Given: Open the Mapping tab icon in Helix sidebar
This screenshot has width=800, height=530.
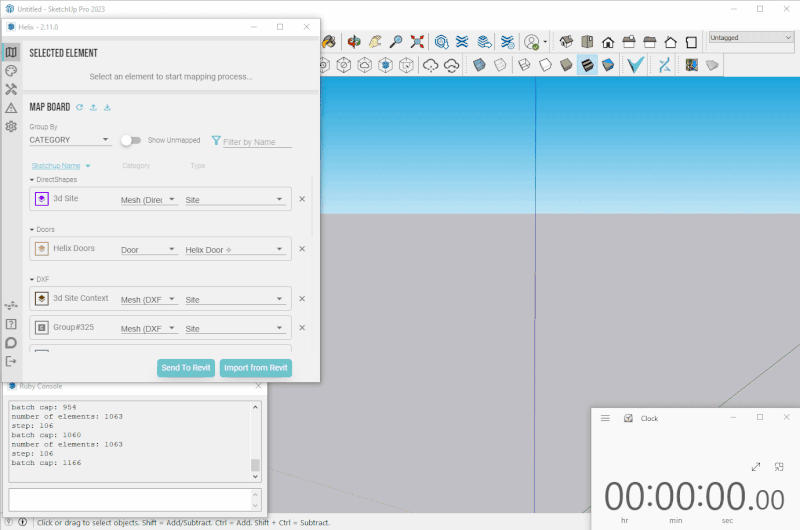Looking at the screenshot, I should [x=11, y=52].
